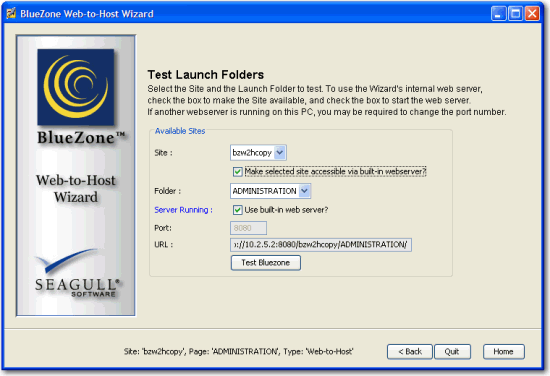Minimize the wizard window

tap(498, 14)
